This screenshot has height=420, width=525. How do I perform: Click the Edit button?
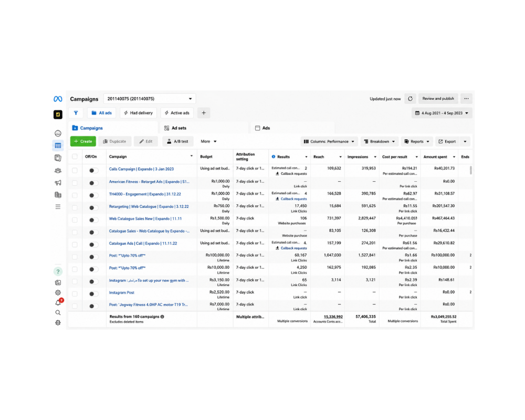pos(146,141)
